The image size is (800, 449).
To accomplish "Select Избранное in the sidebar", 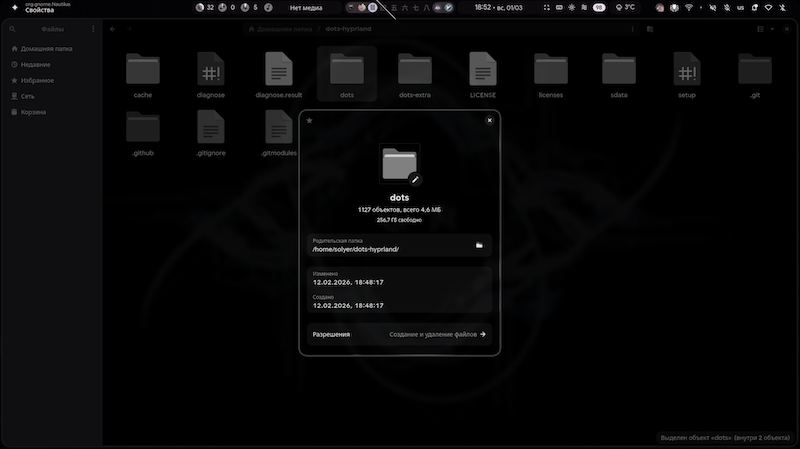I will point(52,81).
